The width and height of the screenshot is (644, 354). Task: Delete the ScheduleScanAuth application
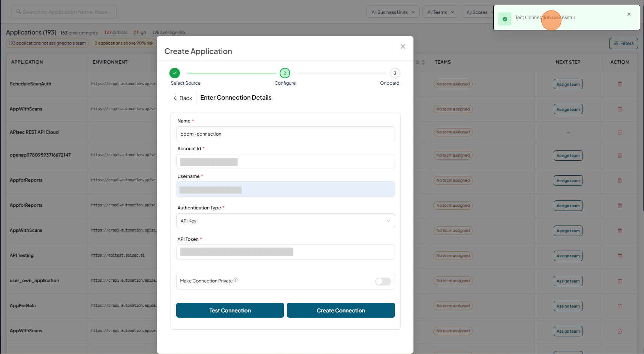pos(620,84)
